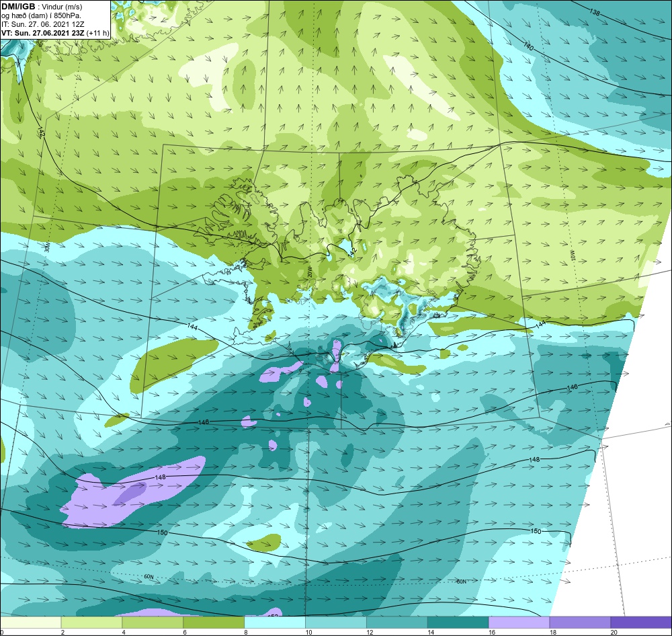Click the '148' label beside the purple wind maximum
The height and width of the screenshot is (636, 672).
pyautogui.click(x=161, y=477)
